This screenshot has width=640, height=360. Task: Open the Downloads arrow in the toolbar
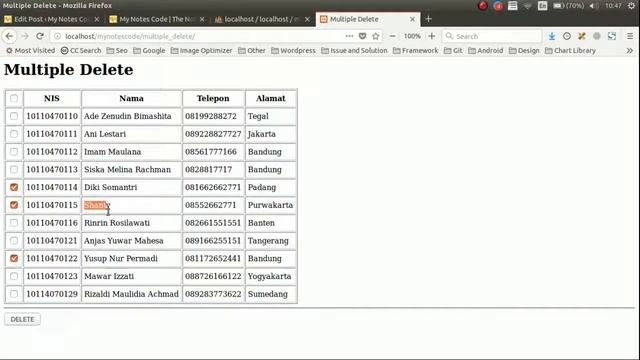[x=552, y=36]
